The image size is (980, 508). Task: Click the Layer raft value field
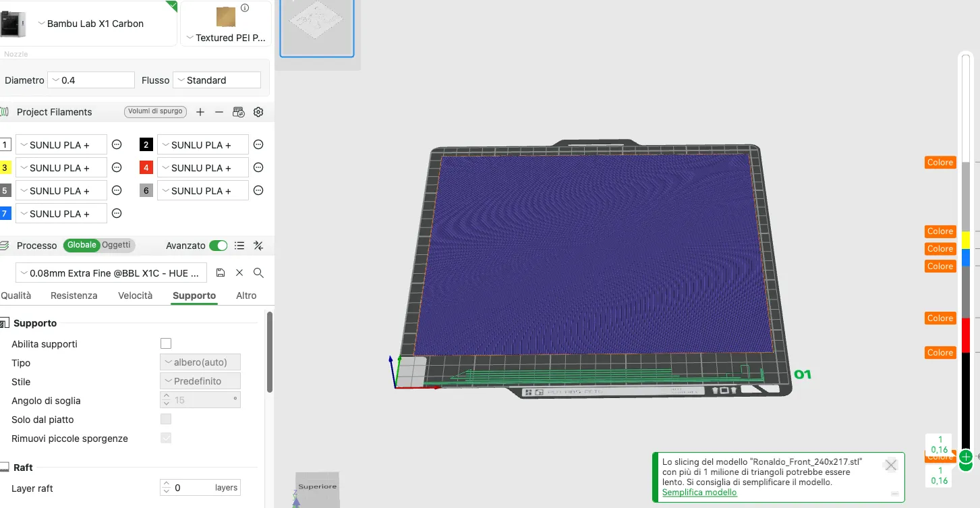200,488
